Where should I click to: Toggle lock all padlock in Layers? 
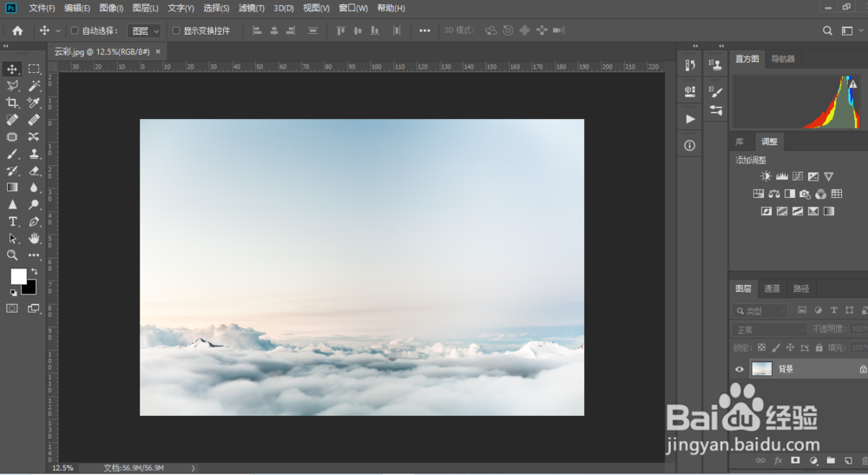[x=819, y=347]
